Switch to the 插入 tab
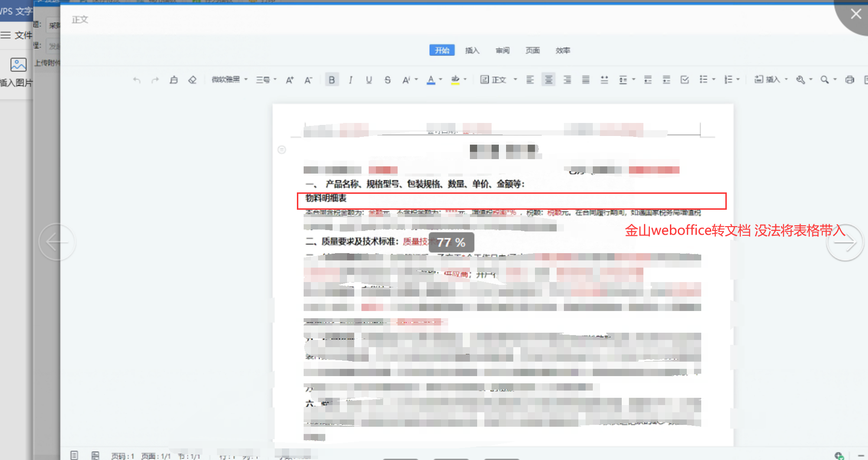The width and height of the screenshot is (868, 460). pos(472,51)
